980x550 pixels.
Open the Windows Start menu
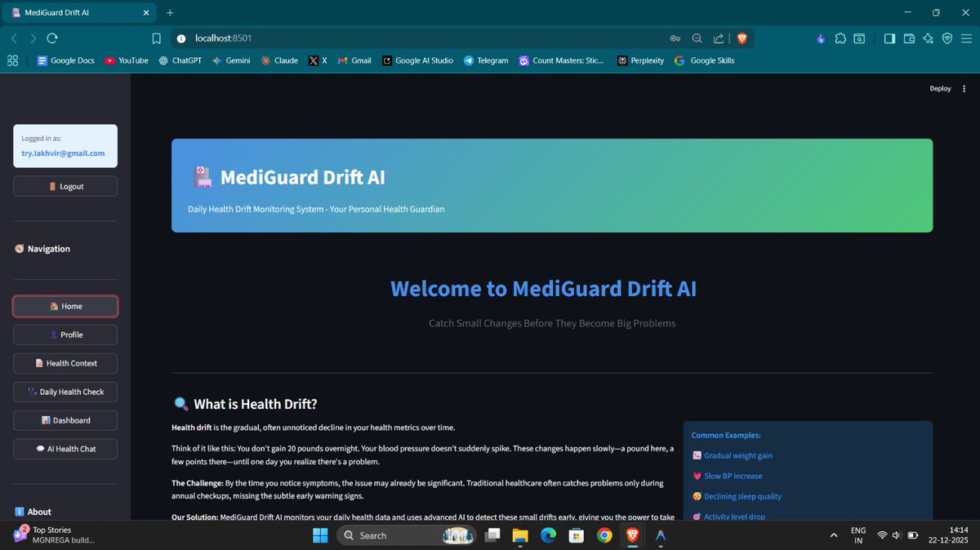point(320,535)
